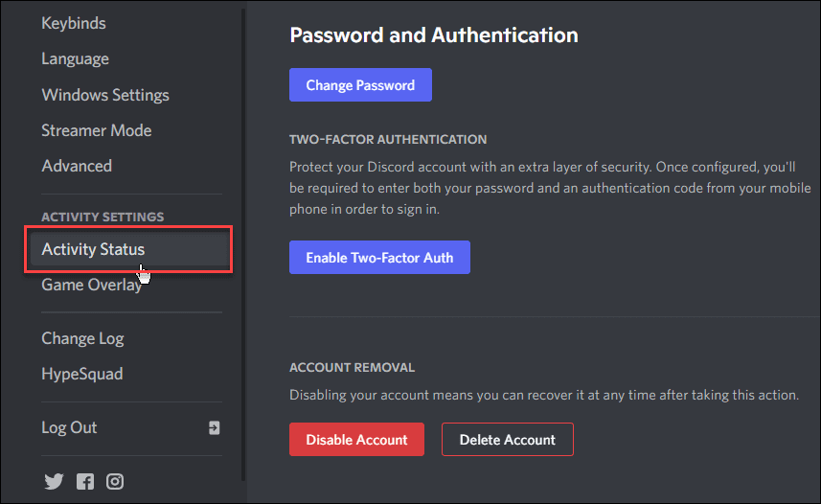Click Enable Two-Factor Auth button

click(x=379, y=257)
